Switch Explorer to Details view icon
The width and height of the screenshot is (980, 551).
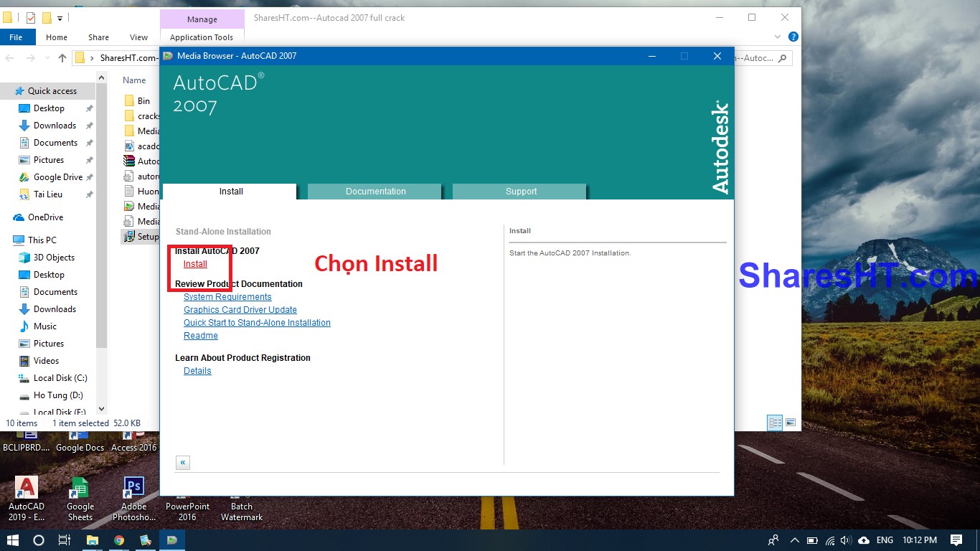click(775, 423)
